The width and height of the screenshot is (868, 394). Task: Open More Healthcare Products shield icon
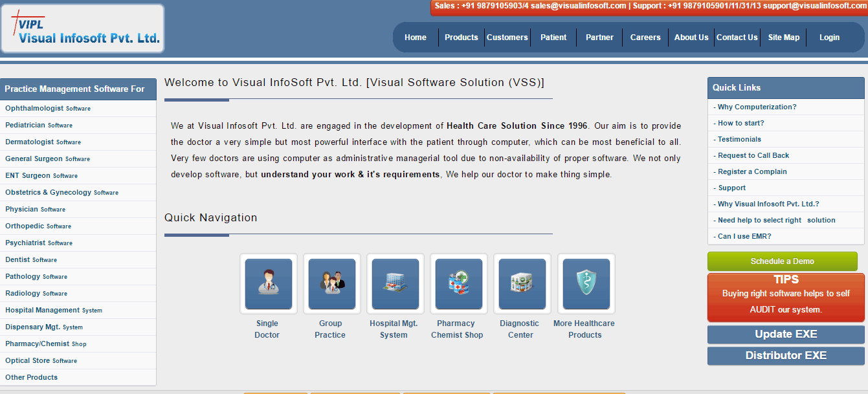point(586,284)
